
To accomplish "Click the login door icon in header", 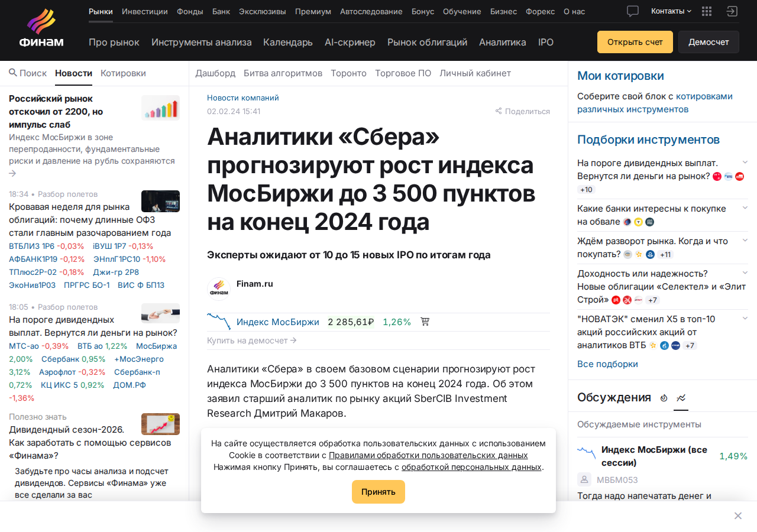I will click(732, 11).
